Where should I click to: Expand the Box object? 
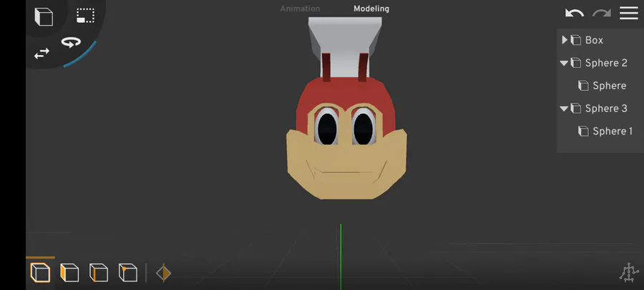[x=565, y=40]
